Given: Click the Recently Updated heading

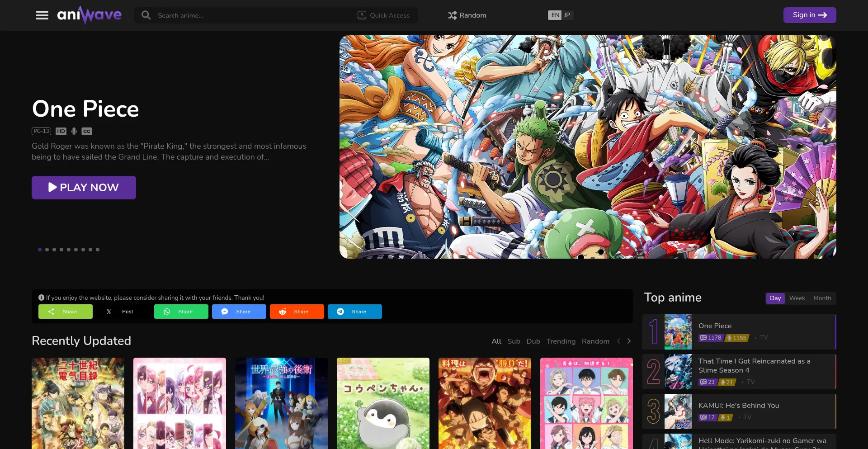Looking at the screenshot, I should click(x=81, y=341).
